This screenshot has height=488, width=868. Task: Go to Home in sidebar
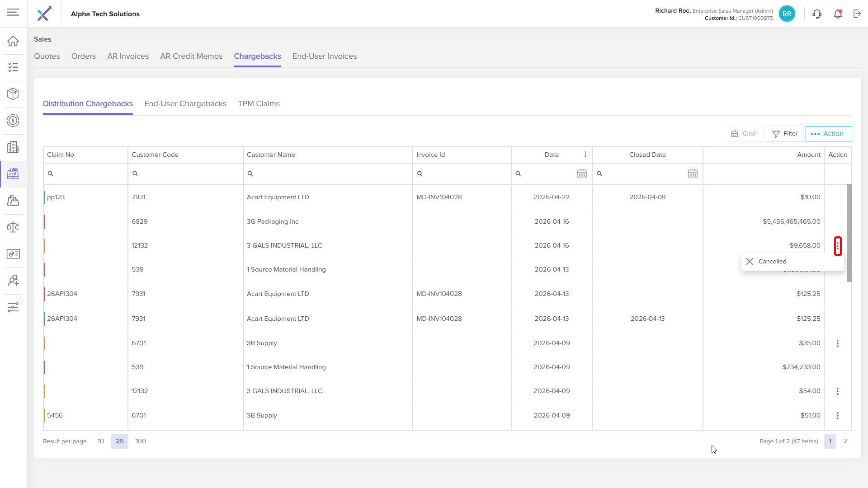pos(13,41)
